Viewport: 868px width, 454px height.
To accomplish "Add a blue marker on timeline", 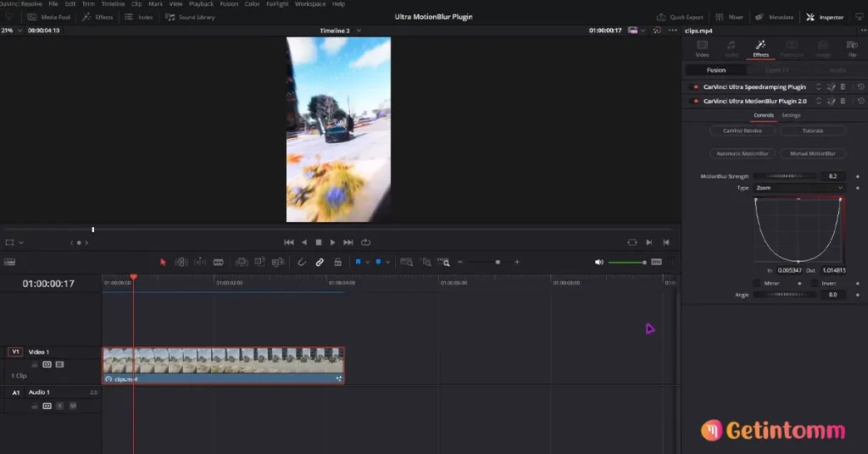I will pyautogui.click(x=379, y=262).
